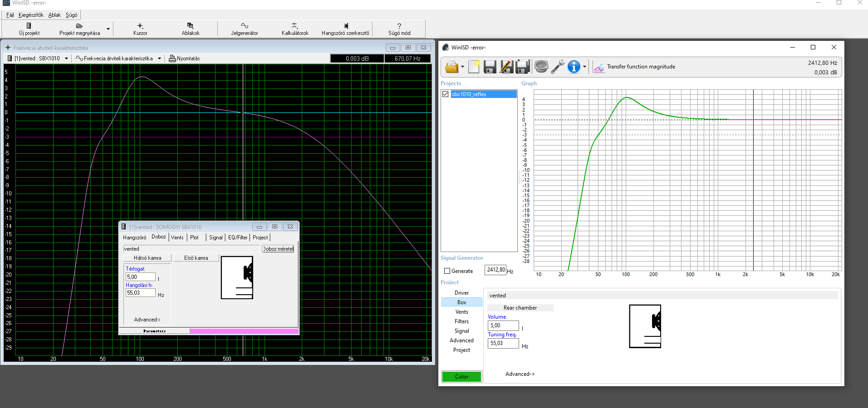Image resolution: width=868 pixels, height=408 pixels.
Task: Expand the Frekvecia átviteli karakterisztika graph dropdown
Action: click(x=159, y=58)
